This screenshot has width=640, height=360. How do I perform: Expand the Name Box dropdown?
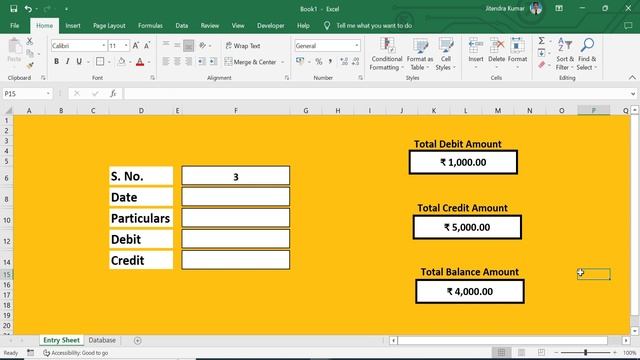[48, 94]
